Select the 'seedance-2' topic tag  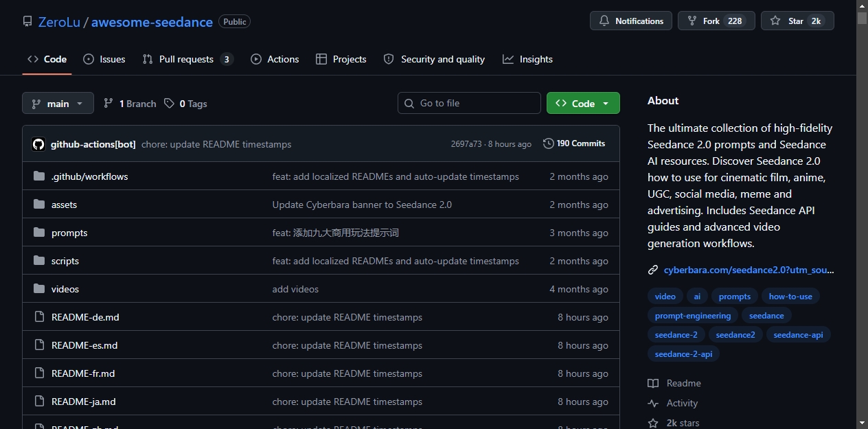pyautogui.click(x=676, y=335)
